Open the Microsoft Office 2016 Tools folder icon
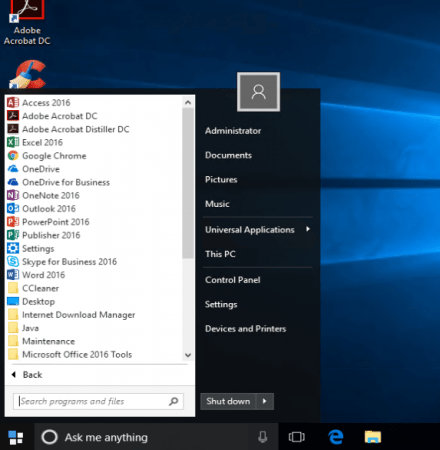The height and width of the screenshot is (450, 440). (13, 354)
